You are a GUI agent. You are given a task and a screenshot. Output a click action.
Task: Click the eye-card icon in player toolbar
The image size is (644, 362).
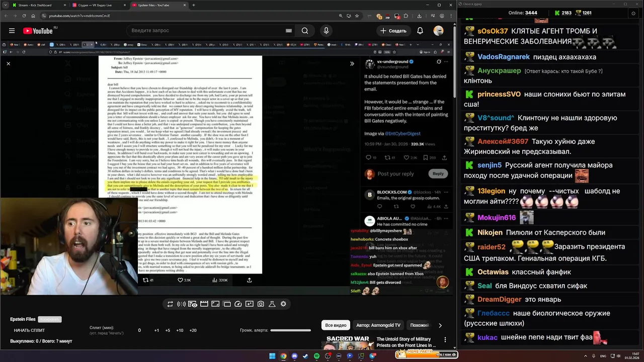pyautogui.click(x=193, y=304)
